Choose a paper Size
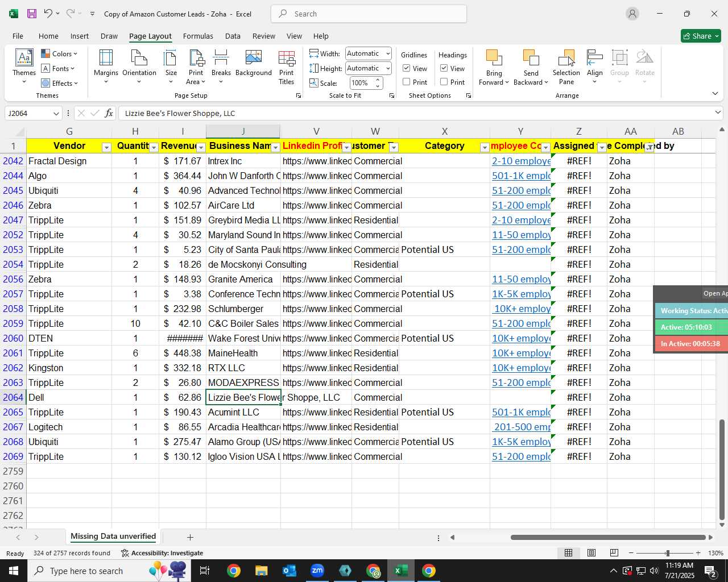 point(171,67)
